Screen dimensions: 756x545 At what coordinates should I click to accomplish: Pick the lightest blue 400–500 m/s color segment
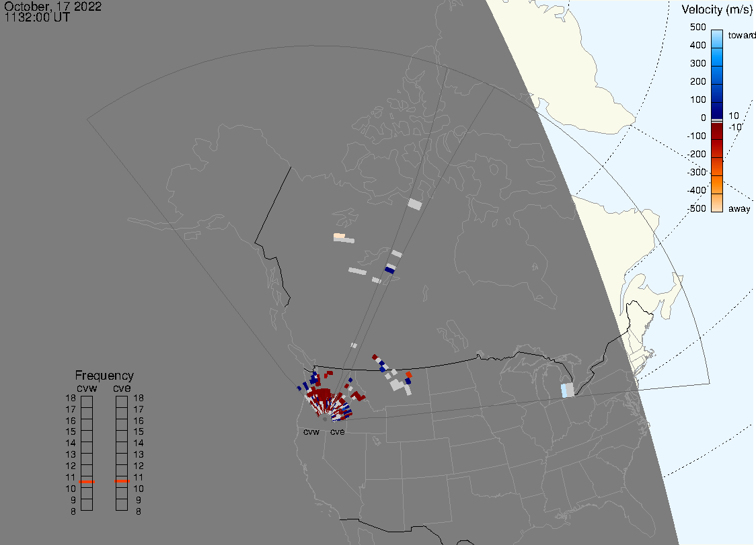(x=717, y=39)
